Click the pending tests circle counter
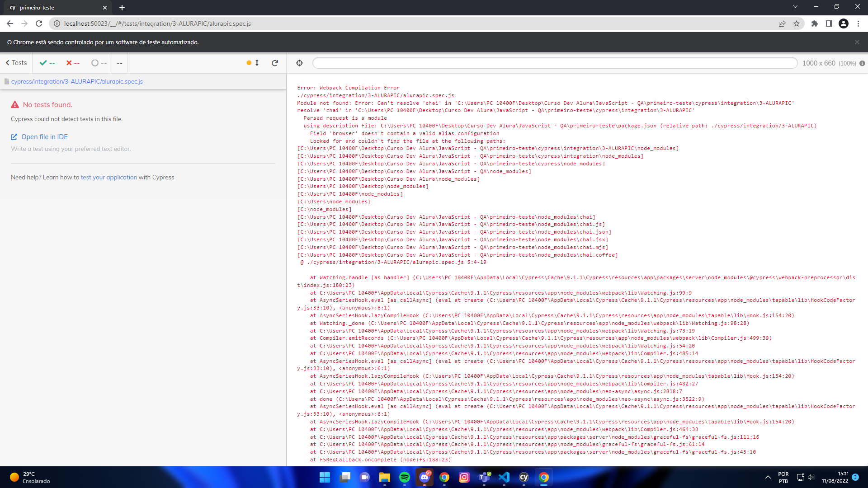 (x=99, y=63)
